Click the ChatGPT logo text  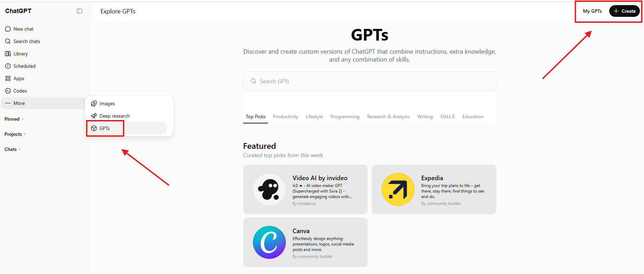[18, 11]
